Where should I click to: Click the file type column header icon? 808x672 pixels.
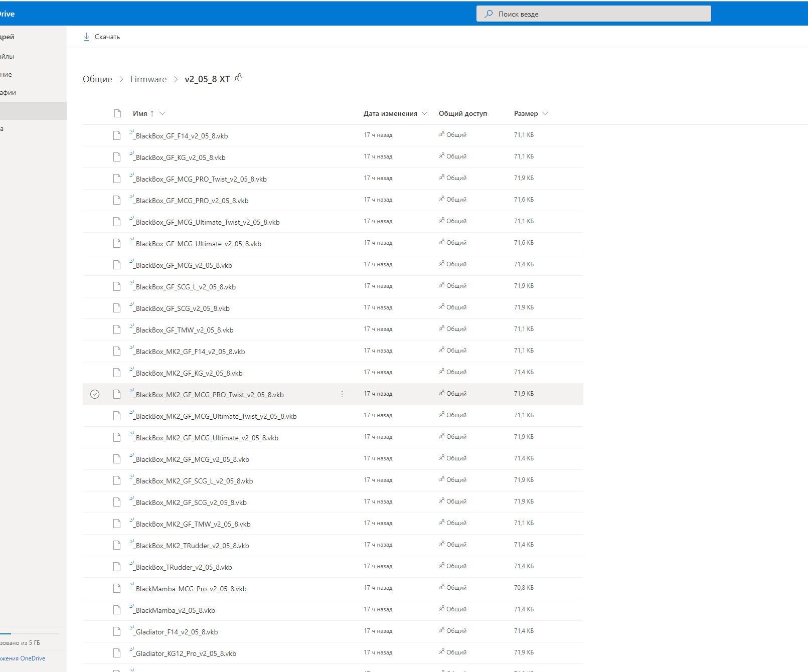(x=117, y=113)
